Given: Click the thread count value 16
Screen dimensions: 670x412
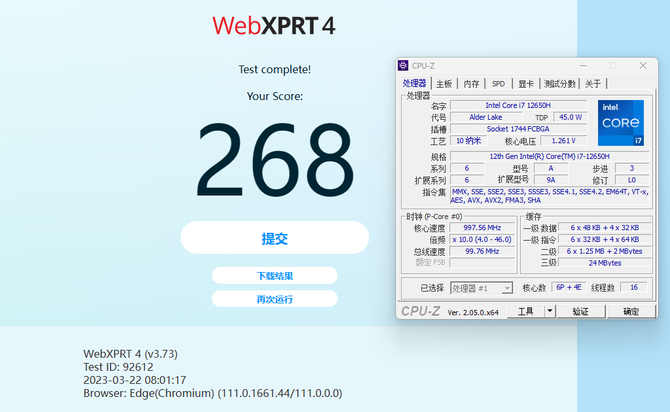Looking at the screenshot, I should (634, 287).
